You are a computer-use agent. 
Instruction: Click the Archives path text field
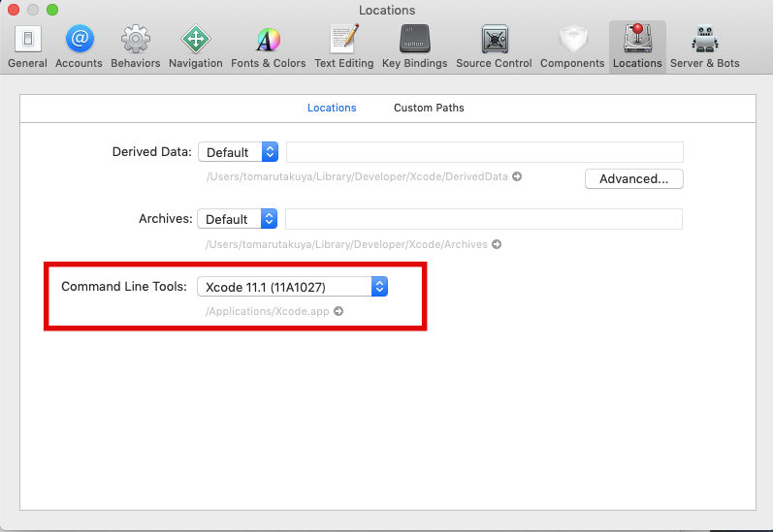[x=484, y=219]
